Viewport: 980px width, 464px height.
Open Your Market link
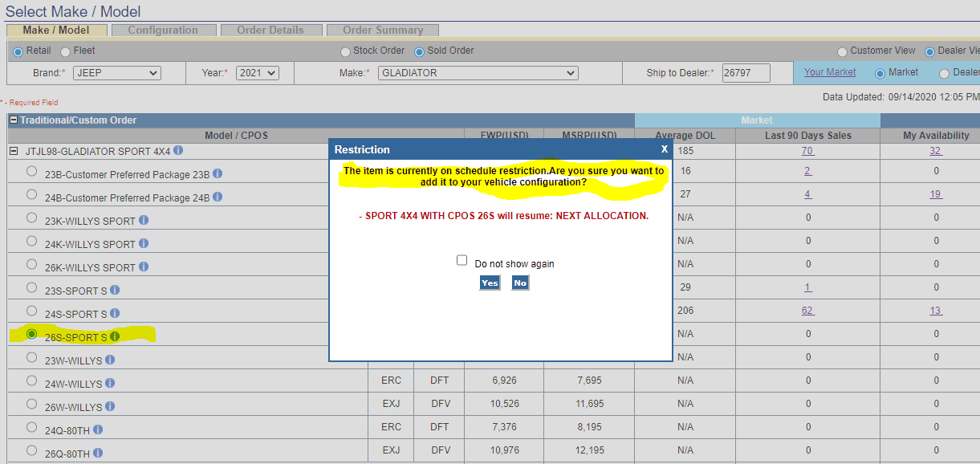click(830, 72)
